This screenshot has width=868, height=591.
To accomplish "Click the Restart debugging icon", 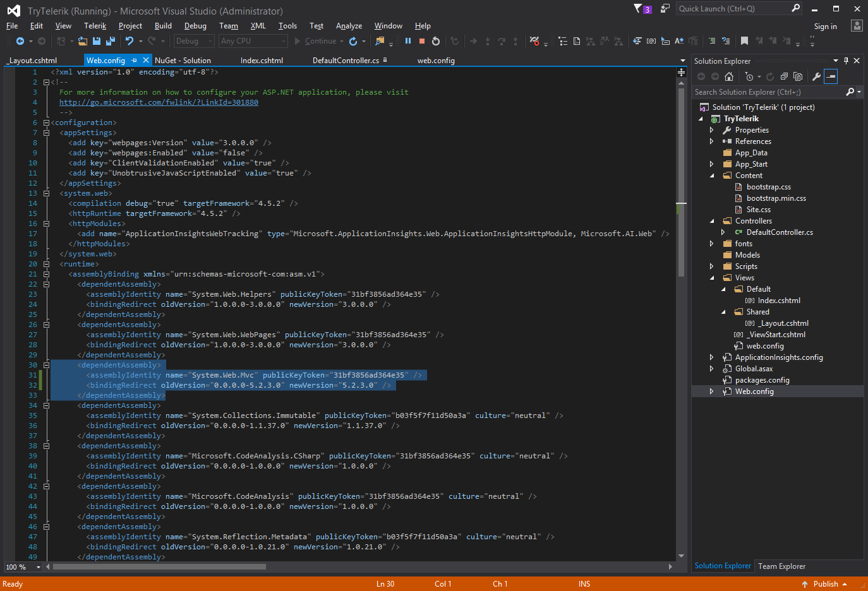I will point(436,41).
